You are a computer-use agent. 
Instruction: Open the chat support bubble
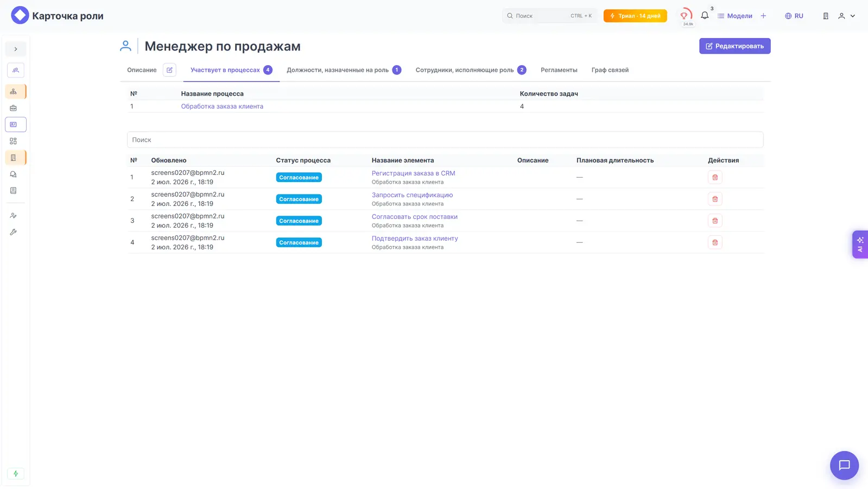click(x=844, y=465)
